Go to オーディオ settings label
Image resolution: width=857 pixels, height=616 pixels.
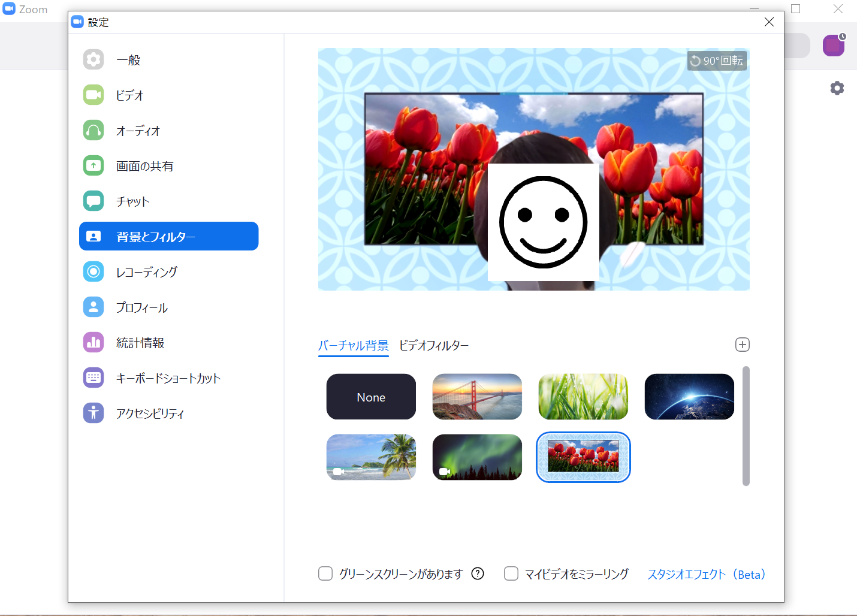[x=138, y=131]
